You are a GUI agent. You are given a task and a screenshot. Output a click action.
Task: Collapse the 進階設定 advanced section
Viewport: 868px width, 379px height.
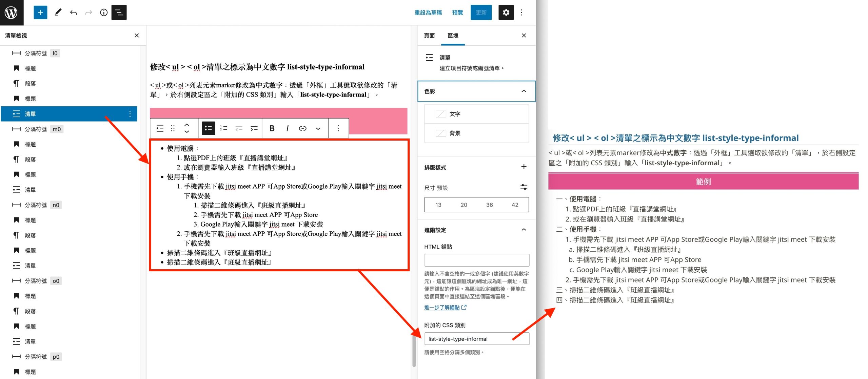click(x=524, y=230)
